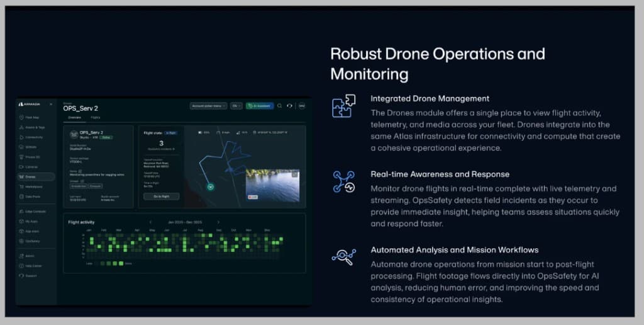Viewport: 644px width, 325px height.
Task: Click the Go to flight button
Action: pos(162,197)
